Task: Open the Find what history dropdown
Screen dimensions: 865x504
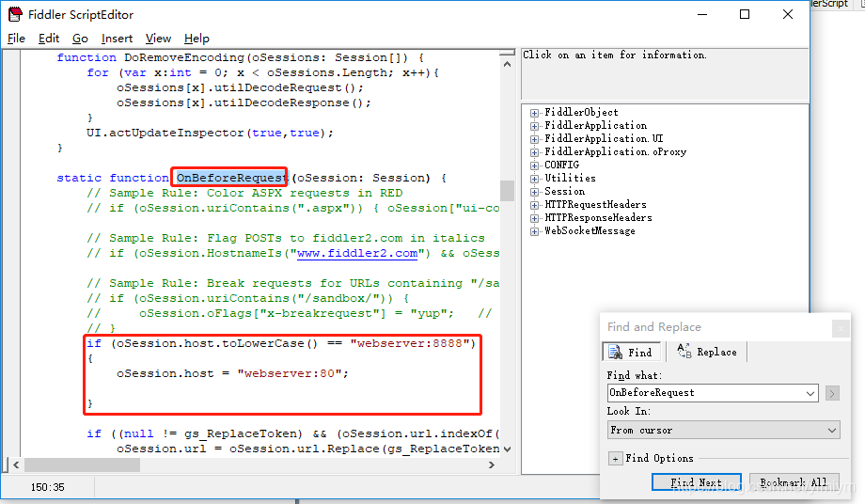Action: coord(810,393)
